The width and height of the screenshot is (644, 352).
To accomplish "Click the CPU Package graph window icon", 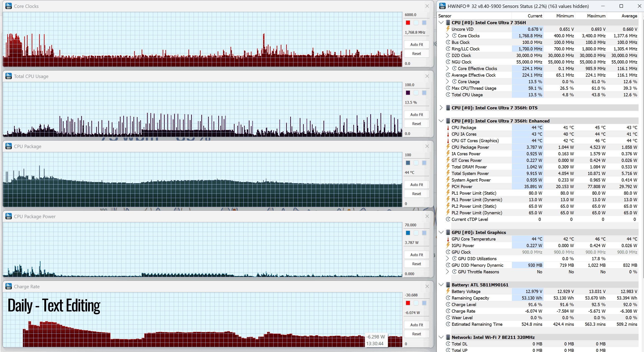I will click(9, 146).
